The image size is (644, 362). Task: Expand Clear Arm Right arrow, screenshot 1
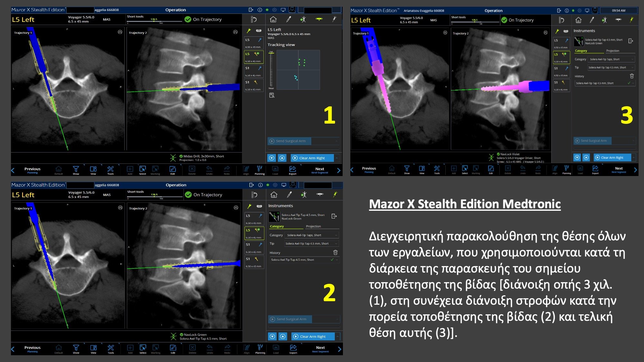[337, 158]
